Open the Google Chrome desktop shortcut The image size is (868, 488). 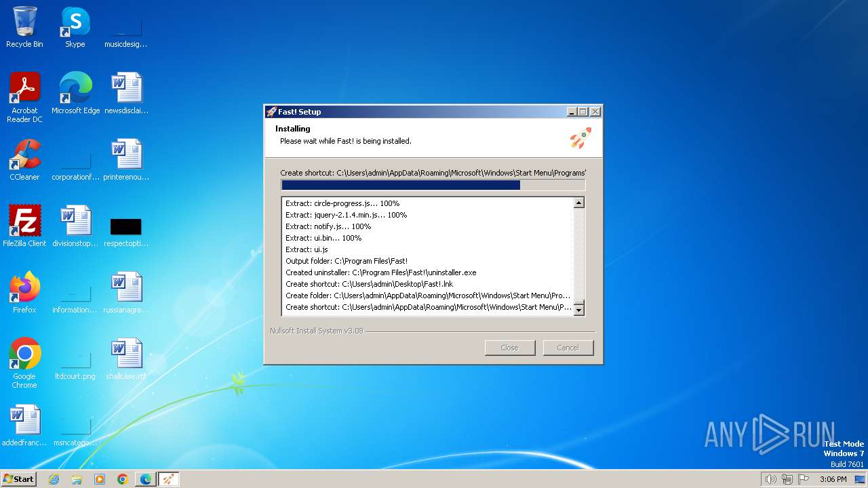(x=24, y=363)
